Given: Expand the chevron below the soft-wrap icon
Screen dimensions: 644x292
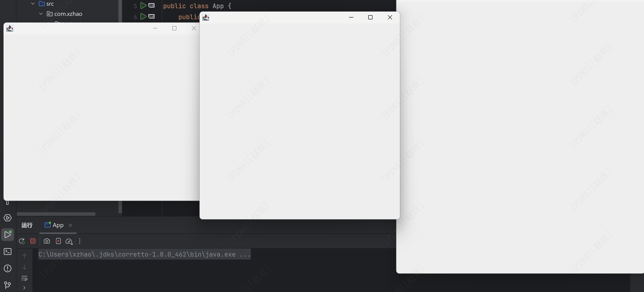Looking at the screenshot, I should (24, 288).
